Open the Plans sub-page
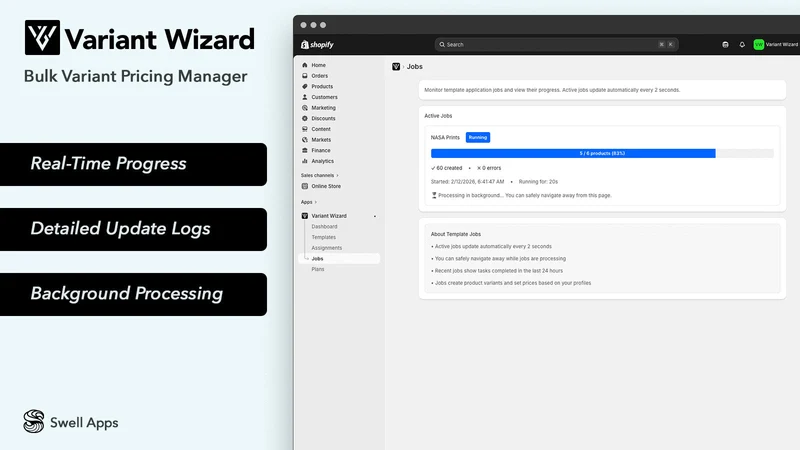The width and height of the screenshot is (800, 450). coord(318,269)
